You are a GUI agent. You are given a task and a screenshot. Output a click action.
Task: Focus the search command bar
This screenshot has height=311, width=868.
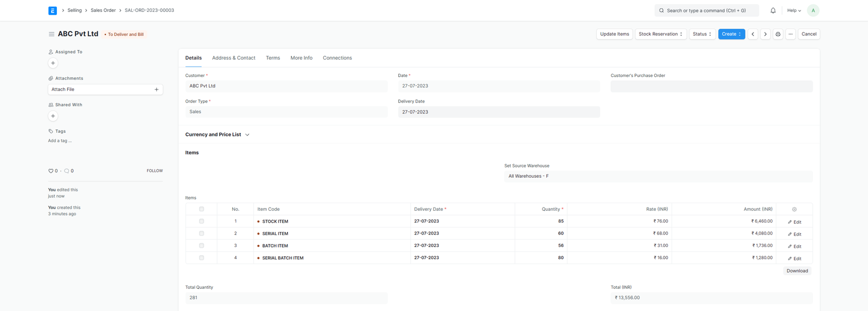(x=707, y=10)
